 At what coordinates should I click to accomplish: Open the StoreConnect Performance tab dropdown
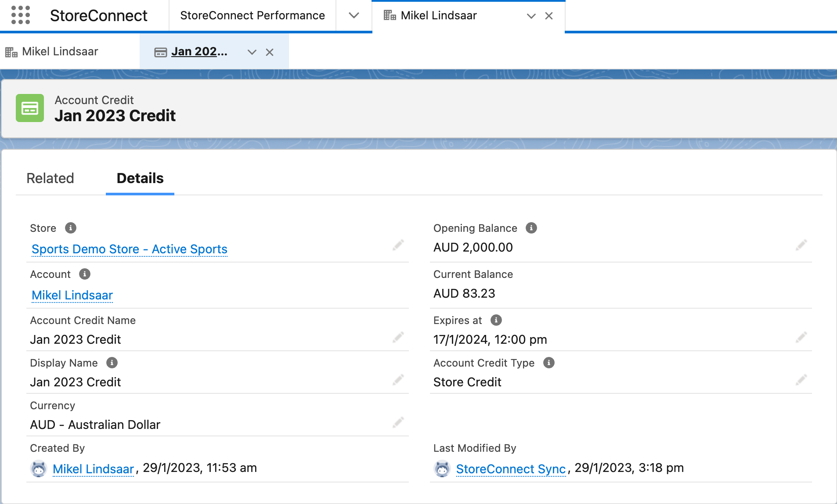tap(354, 15)
